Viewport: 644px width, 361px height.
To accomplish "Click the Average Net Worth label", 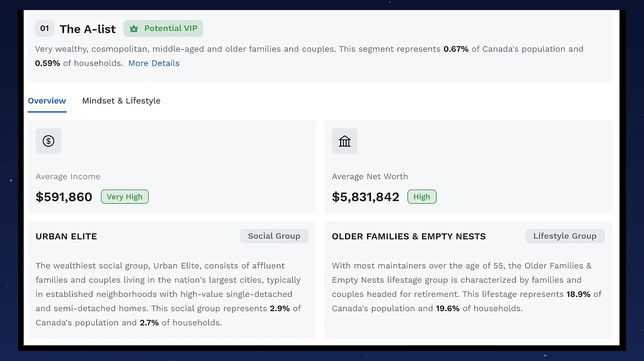I will [x=370, y=177].
